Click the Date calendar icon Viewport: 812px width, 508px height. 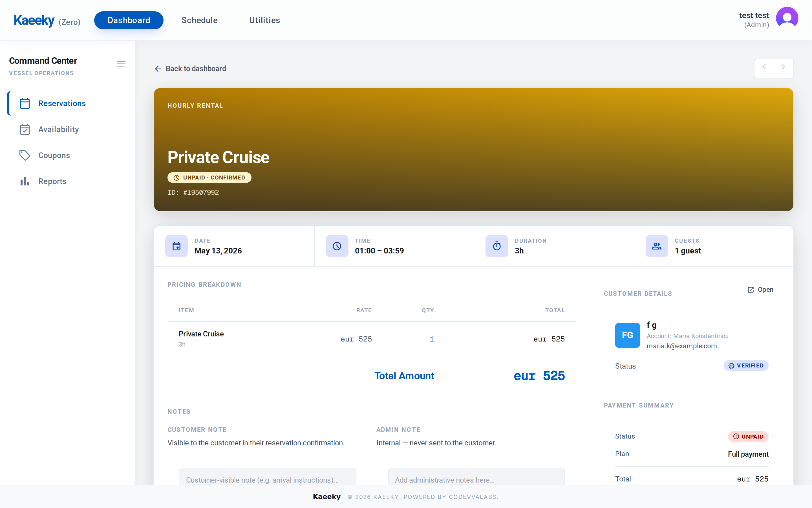176,246
